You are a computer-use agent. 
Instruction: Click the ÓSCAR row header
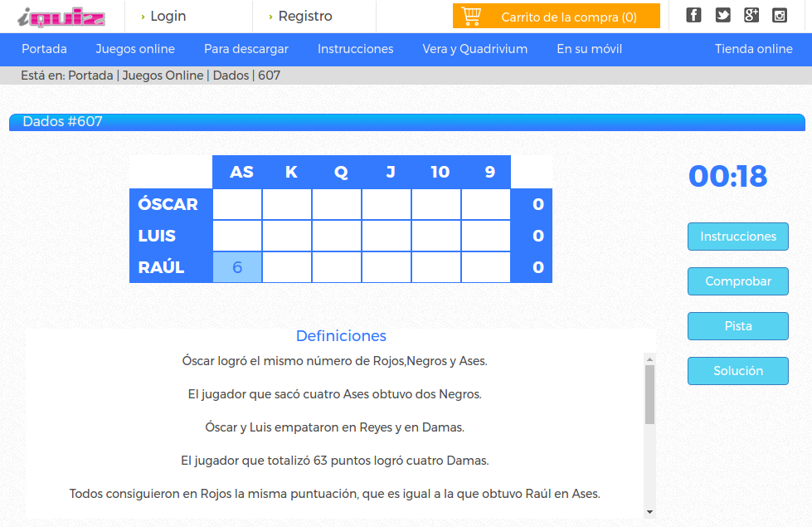pyautogui.click(x=171, y=204)
